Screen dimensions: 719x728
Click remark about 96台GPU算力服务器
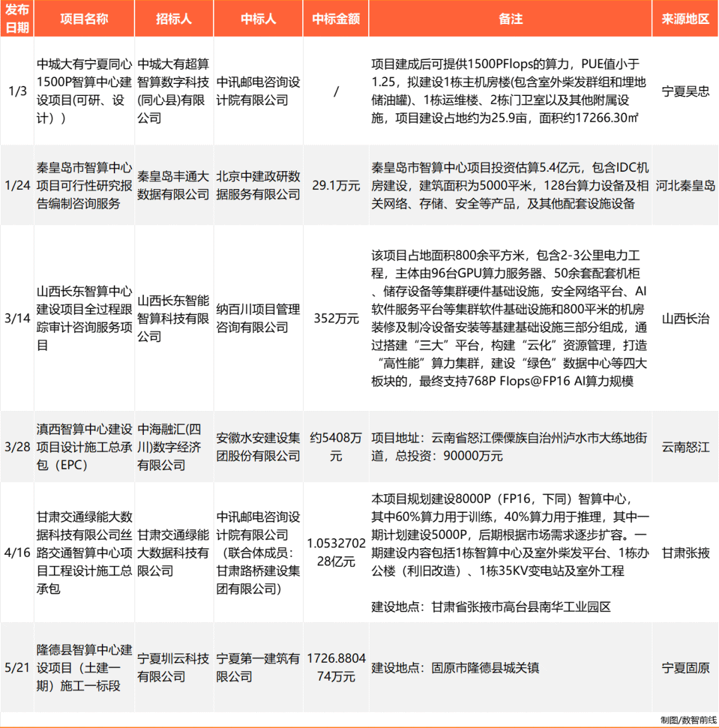pos(509,318)
